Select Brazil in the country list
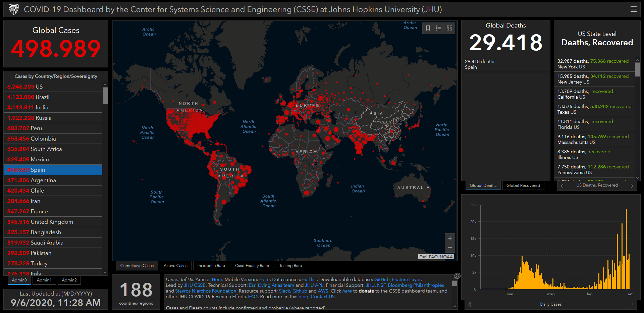This screenshot has height=313, width=644. coord(53,97)
